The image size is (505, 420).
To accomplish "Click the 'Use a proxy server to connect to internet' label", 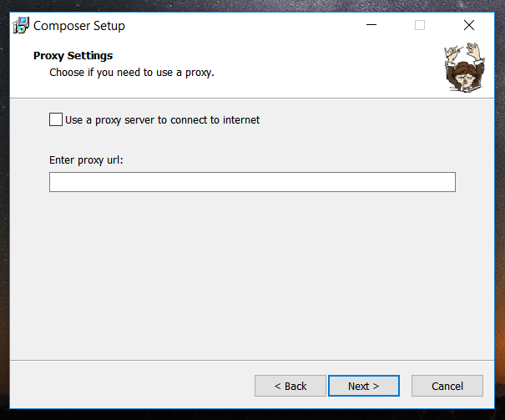I will click(x=163, y=120).
